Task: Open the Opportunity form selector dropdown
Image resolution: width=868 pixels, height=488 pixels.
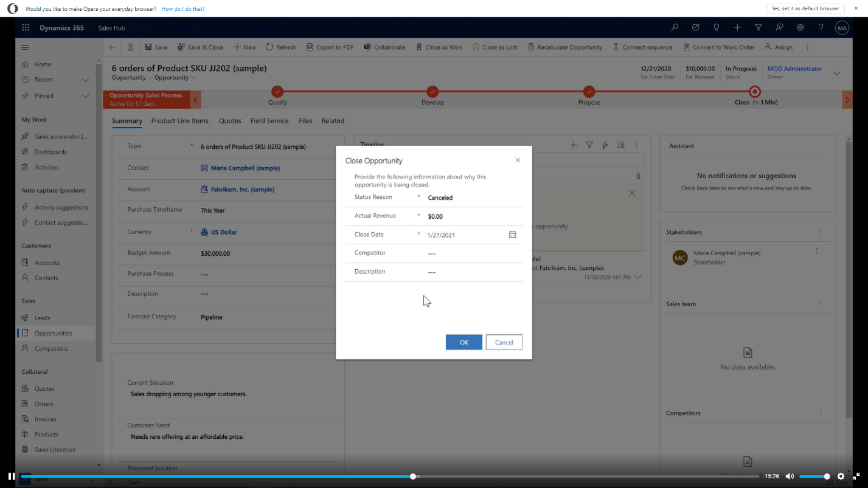Action: pyautogui.click(x=175, y=78)
